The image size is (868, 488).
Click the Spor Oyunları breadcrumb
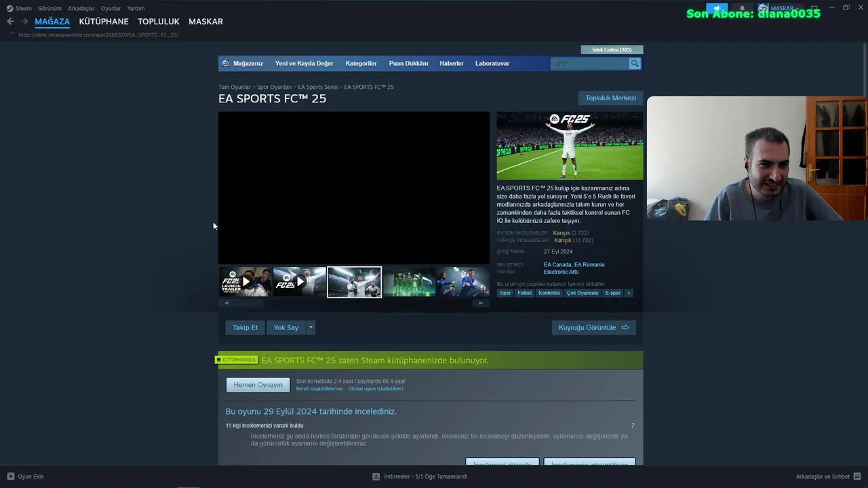(x=274, y=87)
